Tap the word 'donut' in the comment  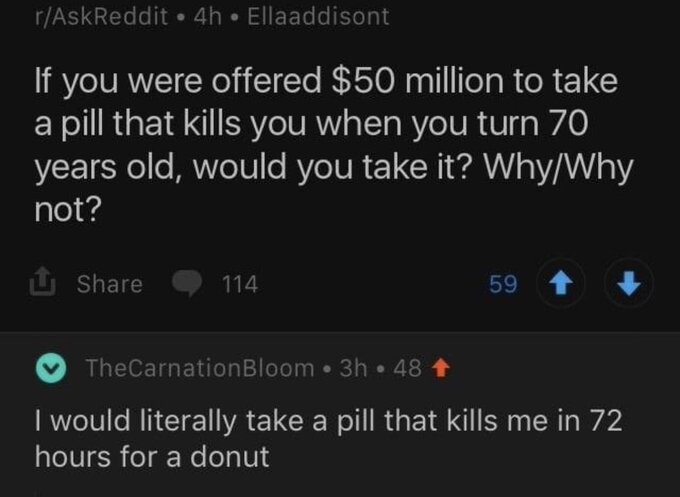coord(230,456)
